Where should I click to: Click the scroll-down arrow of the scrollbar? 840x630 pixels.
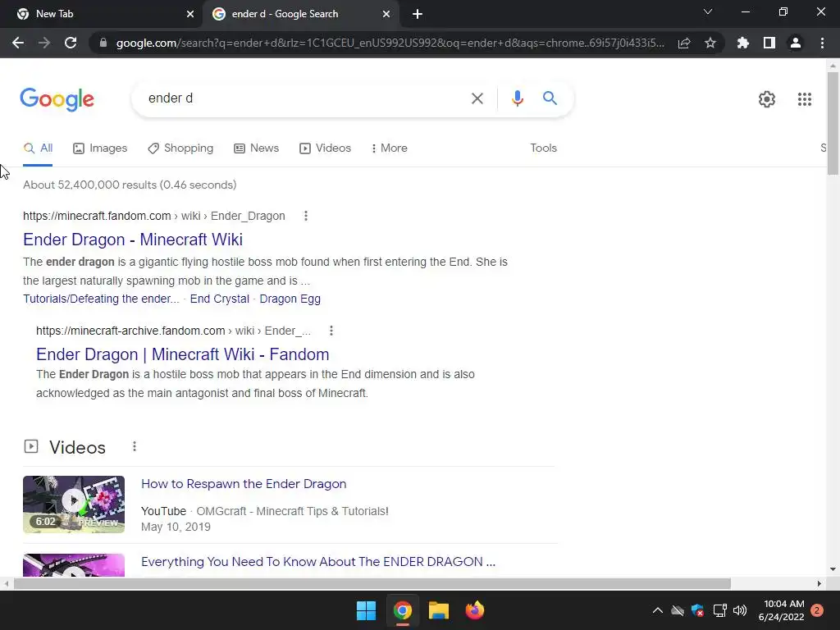pos(833,569)
